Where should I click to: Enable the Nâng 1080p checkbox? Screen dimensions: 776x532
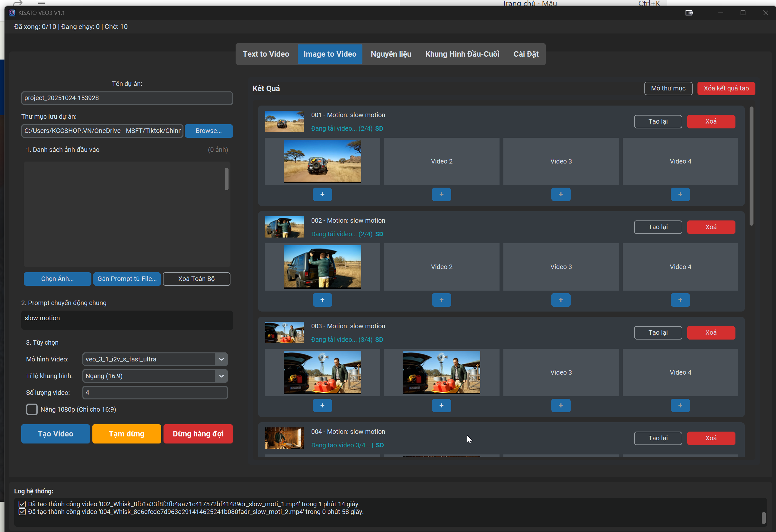[32, 409]
